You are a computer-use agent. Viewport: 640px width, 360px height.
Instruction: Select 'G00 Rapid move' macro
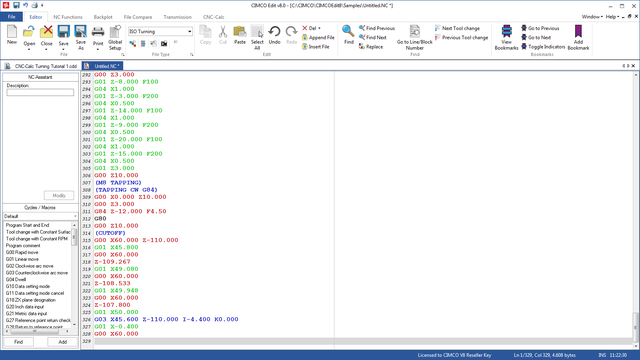coord(22,253)
